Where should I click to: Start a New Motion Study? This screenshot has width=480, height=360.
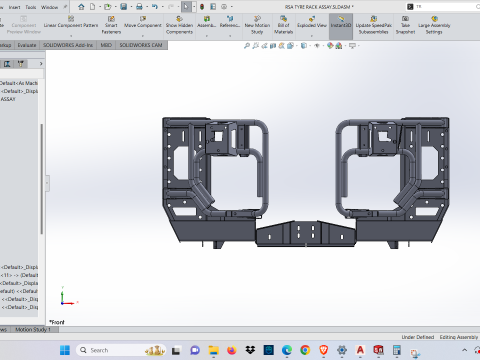click(x=257, y=25)
